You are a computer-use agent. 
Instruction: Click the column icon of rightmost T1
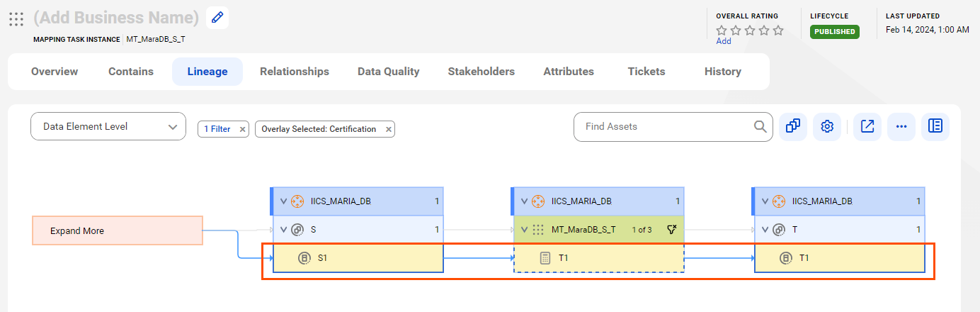pos(786,258)
